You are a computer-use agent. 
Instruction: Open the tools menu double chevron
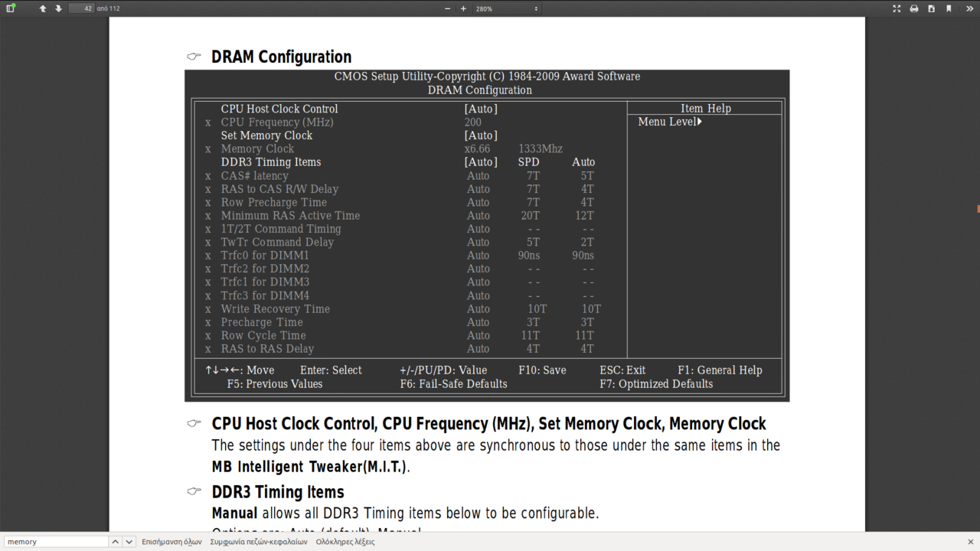pos(969,8)
